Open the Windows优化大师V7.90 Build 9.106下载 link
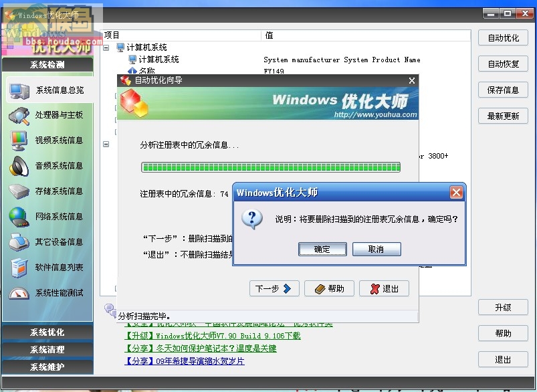This screenshot has width=537, height=392. (213, 336)
